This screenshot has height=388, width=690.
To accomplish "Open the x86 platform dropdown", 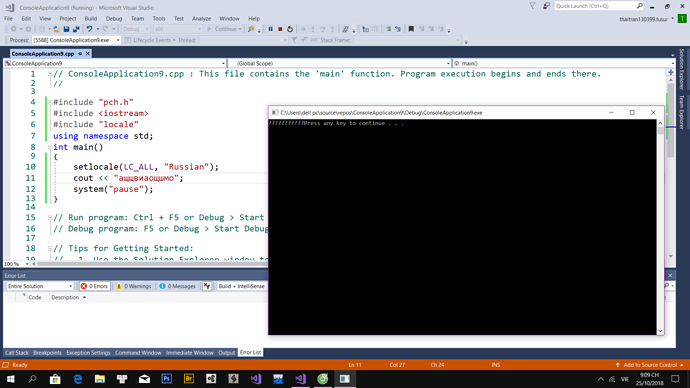I will tap(177, 29).
